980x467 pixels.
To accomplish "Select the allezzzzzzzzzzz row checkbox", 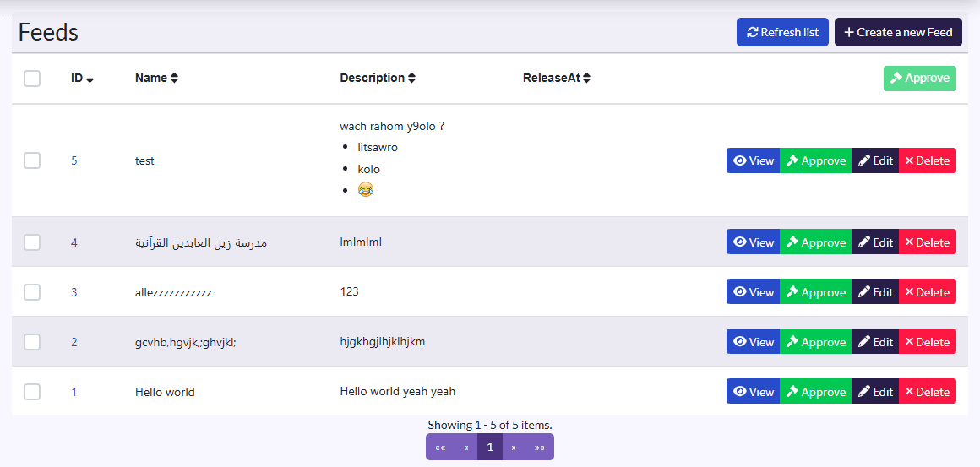I will coord(32,292).
